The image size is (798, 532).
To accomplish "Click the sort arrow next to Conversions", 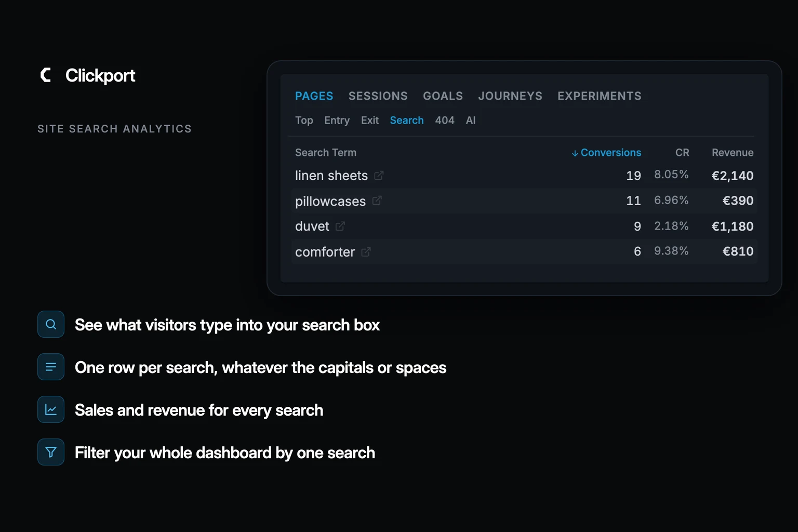I will tap(575, 153).
